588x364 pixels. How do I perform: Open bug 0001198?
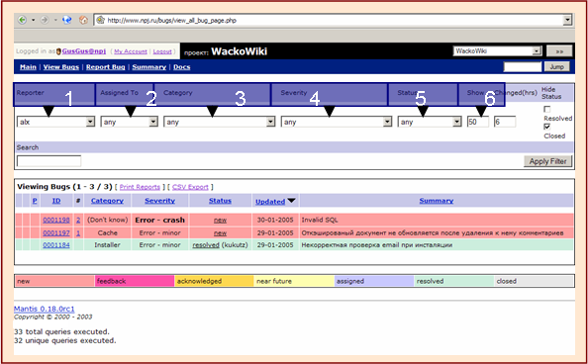56,220
